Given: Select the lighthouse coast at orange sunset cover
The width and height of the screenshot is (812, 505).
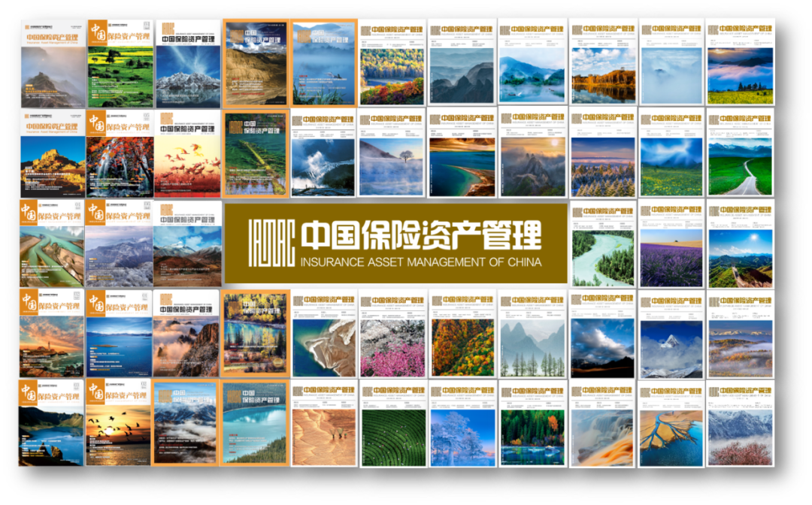Looking at the screenshot, I should coord(52,333).
